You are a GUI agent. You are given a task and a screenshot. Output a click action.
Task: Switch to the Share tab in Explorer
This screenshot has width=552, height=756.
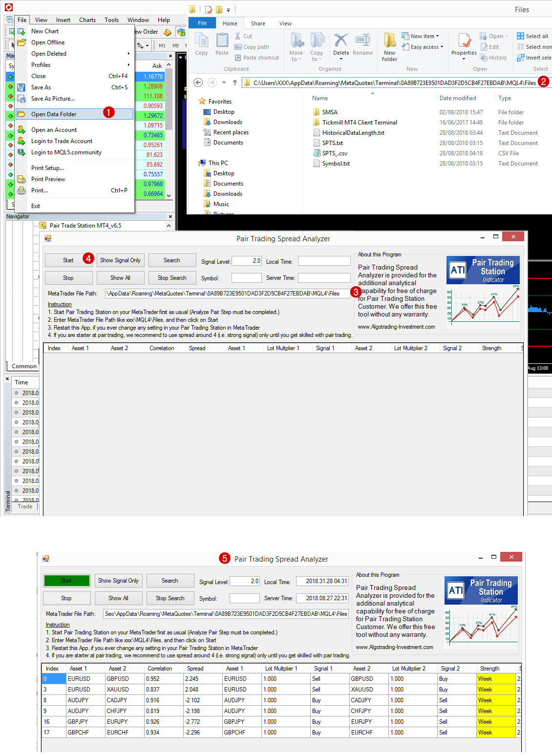(258, 23)
